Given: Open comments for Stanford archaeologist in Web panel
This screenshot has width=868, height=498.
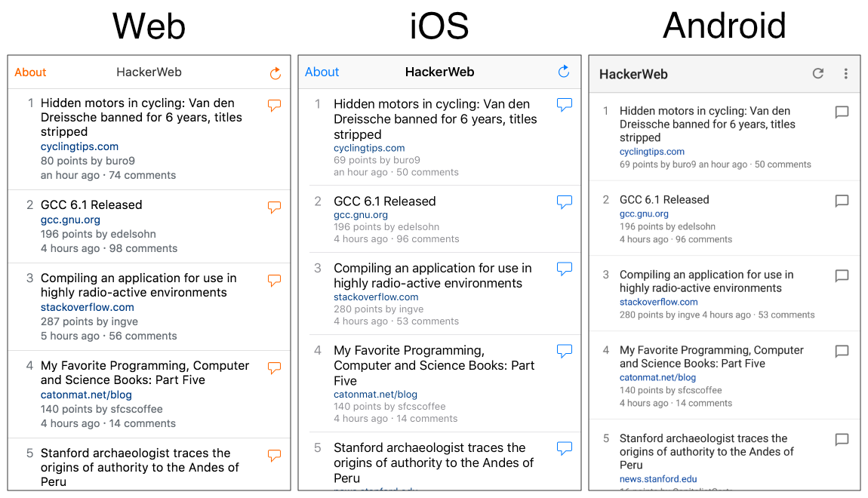Looking at the screenshot, I should 274,456.
